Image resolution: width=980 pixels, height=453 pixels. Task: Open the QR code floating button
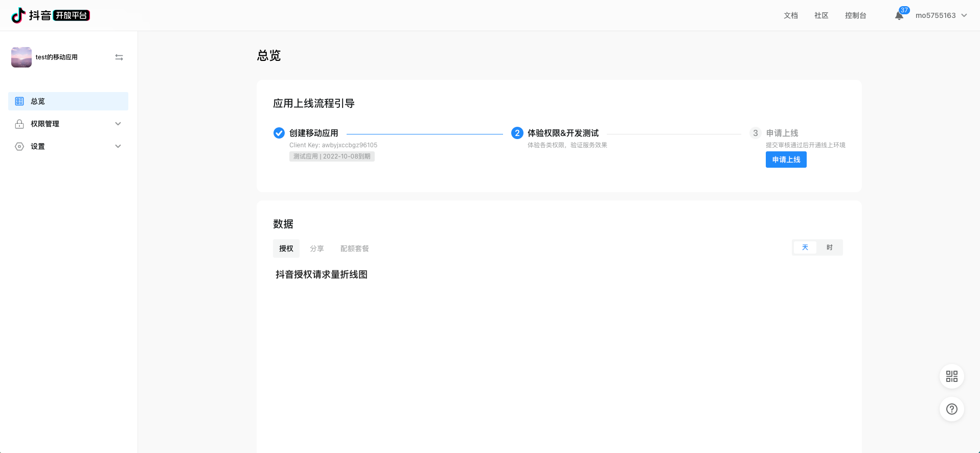tap(952, 376)
